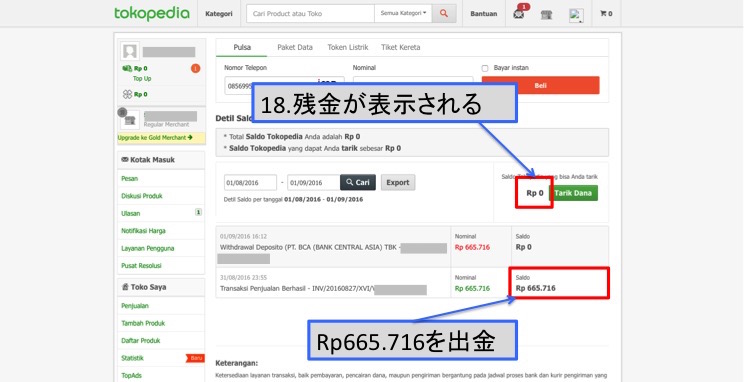
Task: Click the end date field 01/09/2016
Action: click(313, 183)
